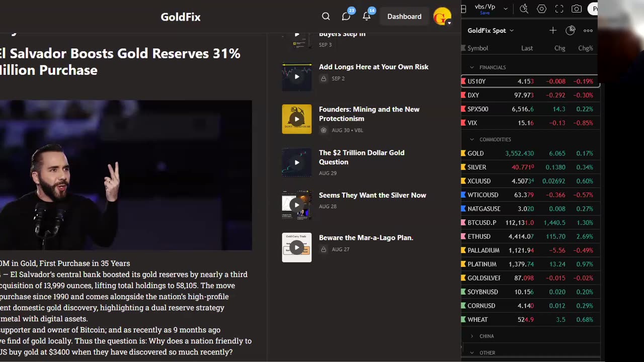Open advanced view pie chart icon

571,31
